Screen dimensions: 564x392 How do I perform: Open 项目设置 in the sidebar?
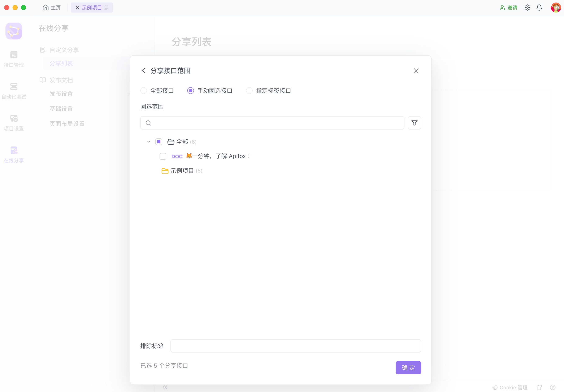point(14,123)
